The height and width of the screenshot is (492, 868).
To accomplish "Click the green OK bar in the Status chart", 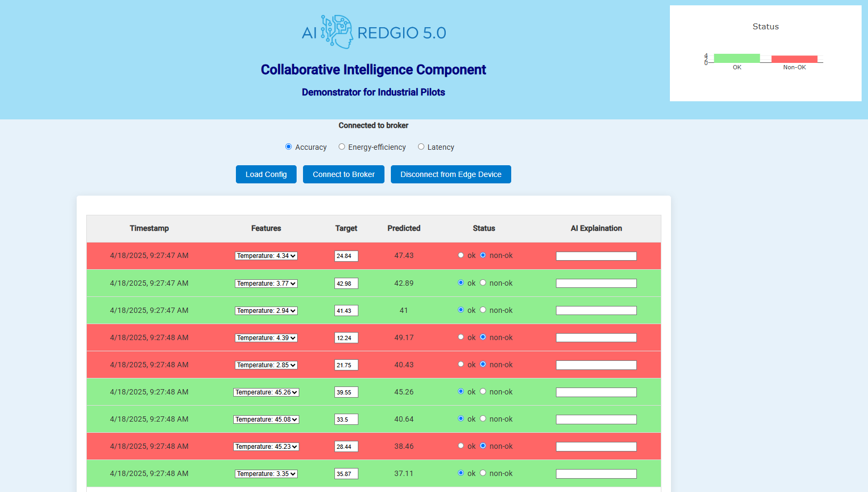I will click(x=737, y=58).
